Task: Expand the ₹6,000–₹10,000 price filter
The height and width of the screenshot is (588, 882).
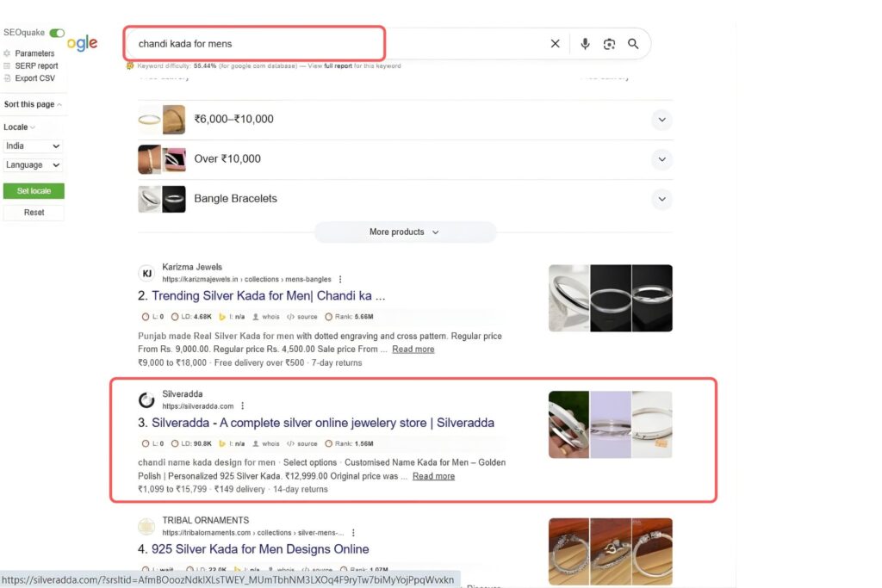Action: (x=661, y=120)
